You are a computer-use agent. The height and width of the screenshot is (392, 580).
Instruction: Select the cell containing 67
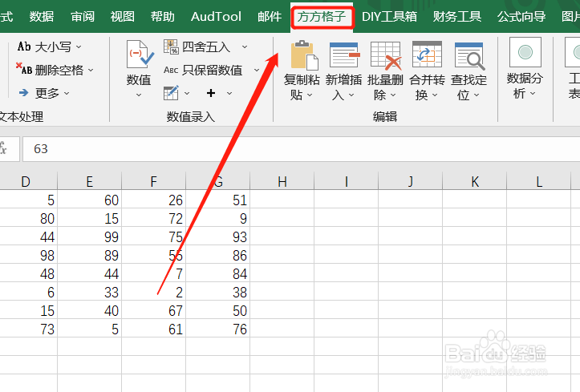153,311
